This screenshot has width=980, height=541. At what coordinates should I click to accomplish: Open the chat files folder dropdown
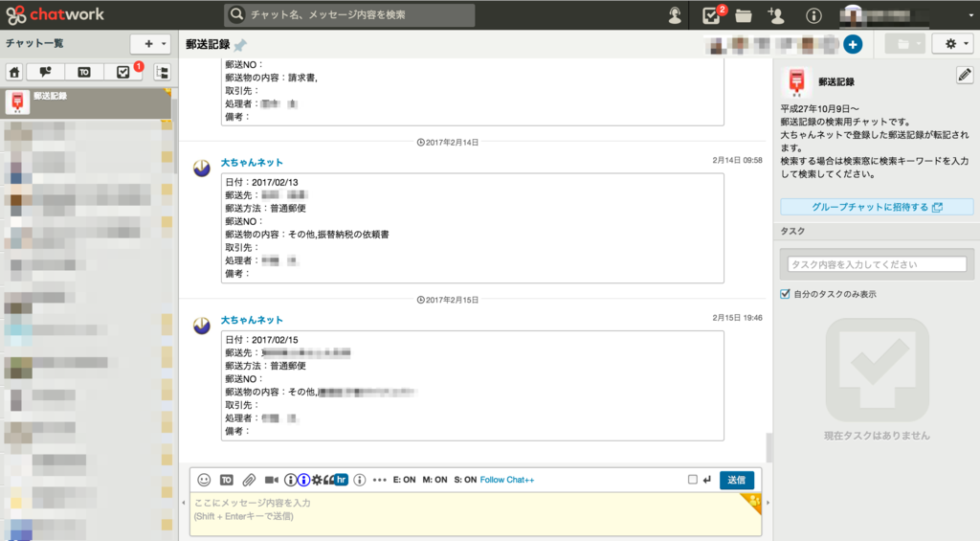point(905,44)
